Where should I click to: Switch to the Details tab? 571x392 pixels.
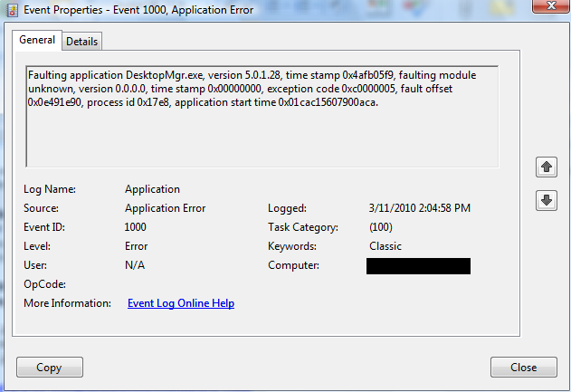(81, 42)
